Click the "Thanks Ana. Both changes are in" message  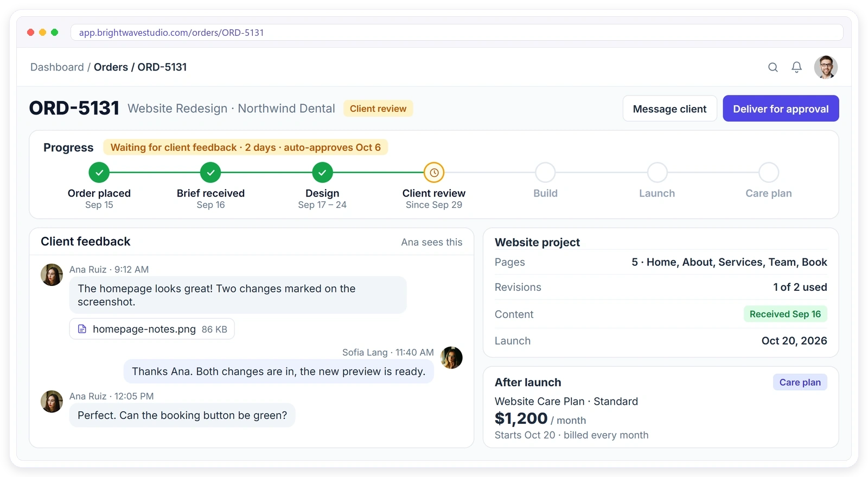279,372
